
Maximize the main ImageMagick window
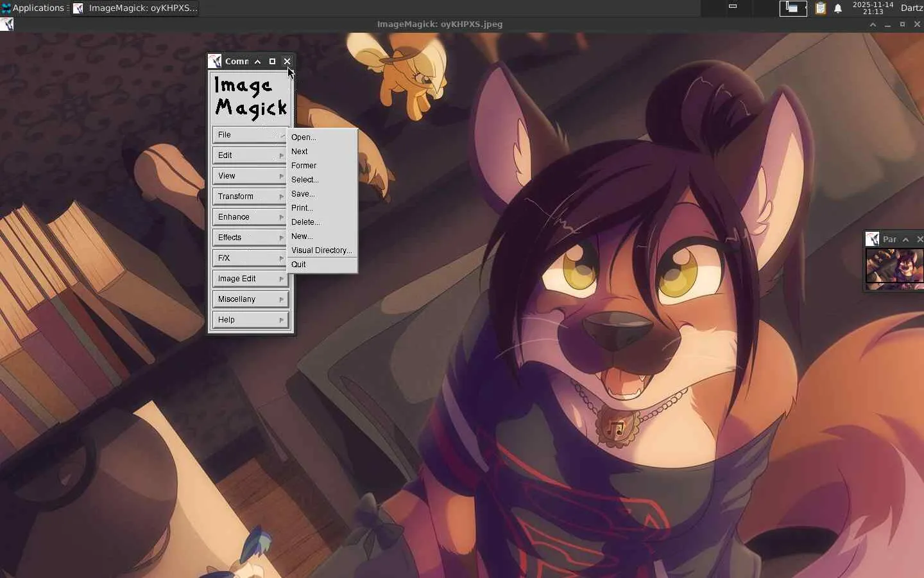click(x=902, y=24)
